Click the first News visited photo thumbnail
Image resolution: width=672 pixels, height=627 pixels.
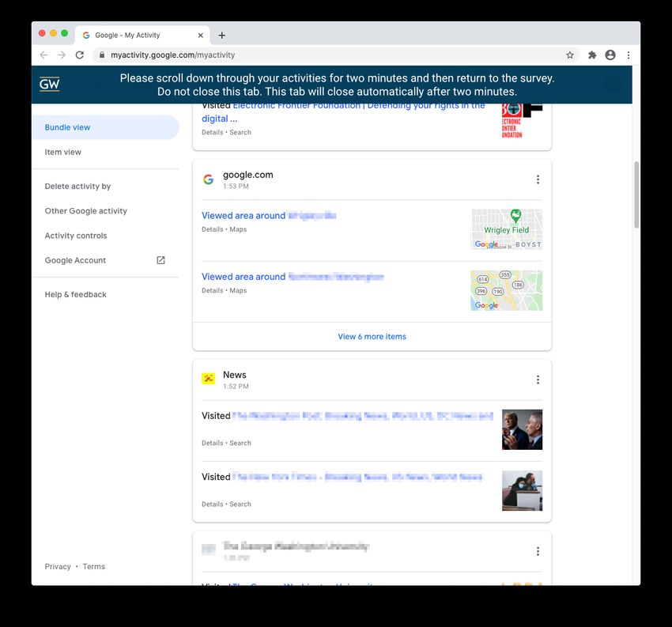522,429
